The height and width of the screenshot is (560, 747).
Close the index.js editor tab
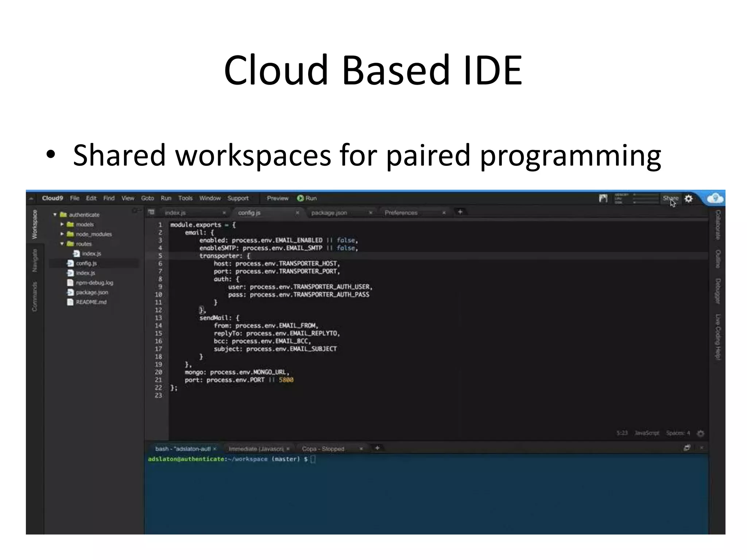(x=224, y=213)
